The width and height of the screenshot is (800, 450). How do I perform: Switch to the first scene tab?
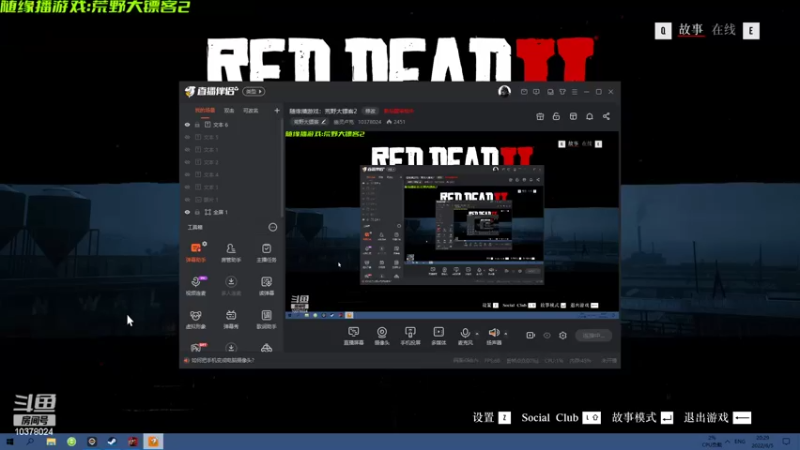pyautogui.click(x=205, y=111)
